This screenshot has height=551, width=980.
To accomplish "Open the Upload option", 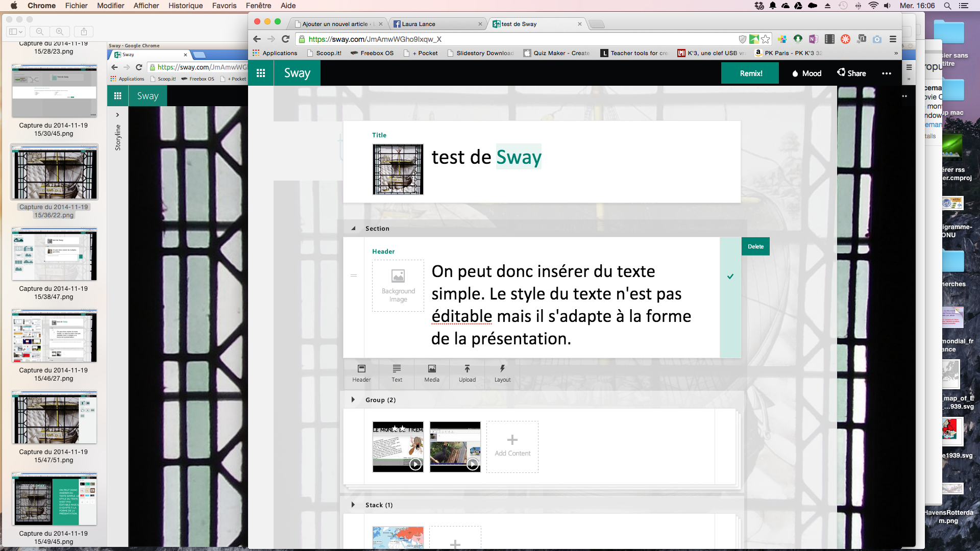I will 467,373.
